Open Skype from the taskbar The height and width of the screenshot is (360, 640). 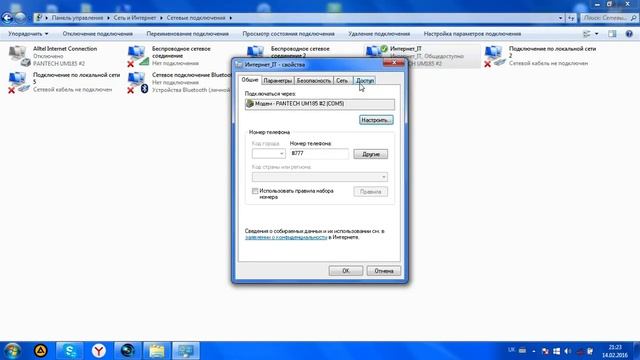click(x=70, y=351)
